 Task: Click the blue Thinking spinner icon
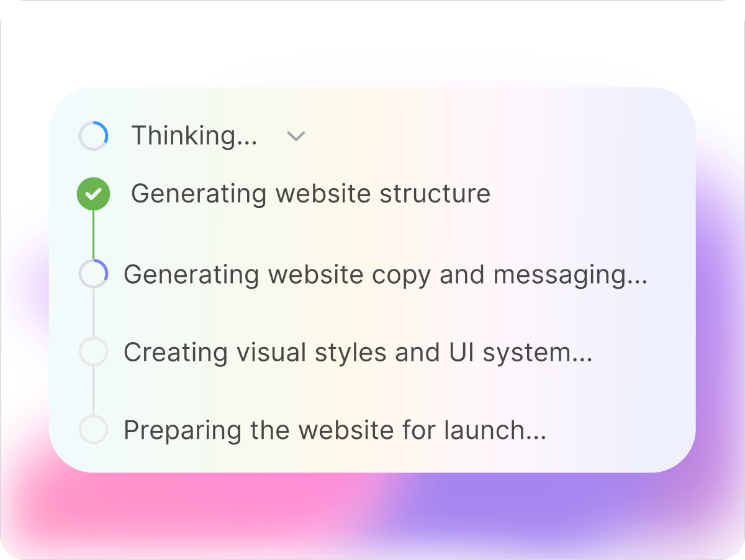[x=94, y=135]
